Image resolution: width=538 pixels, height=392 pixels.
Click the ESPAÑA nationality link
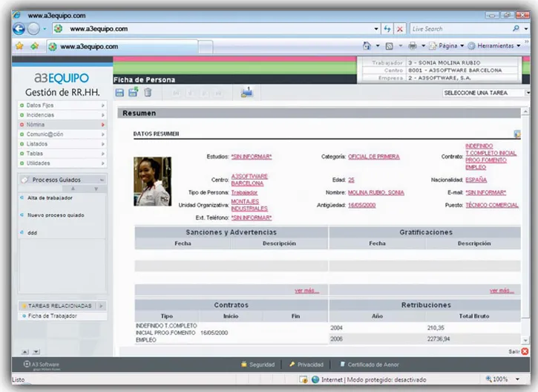tap(476, 180)
